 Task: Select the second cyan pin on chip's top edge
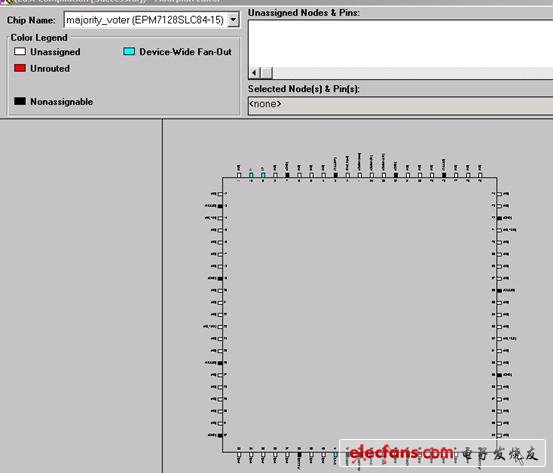click(x=263, y=175)
